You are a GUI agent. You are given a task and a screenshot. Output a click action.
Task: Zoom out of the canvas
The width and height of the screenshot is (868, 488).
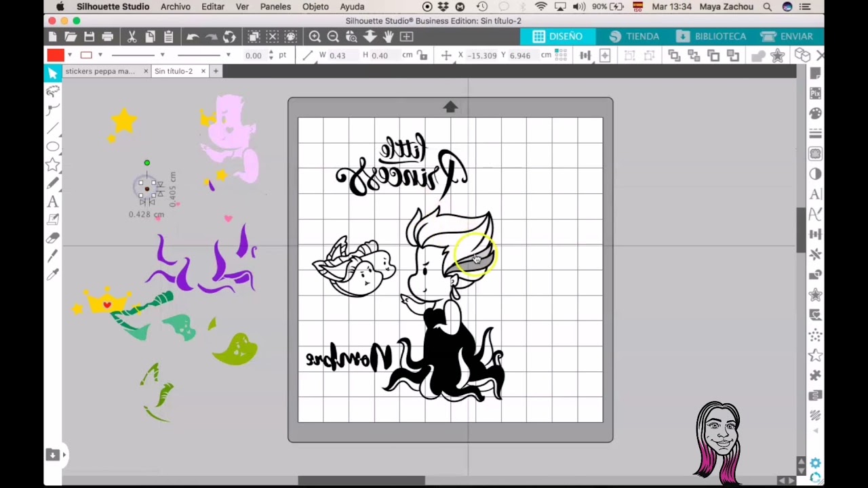[333, 37]
